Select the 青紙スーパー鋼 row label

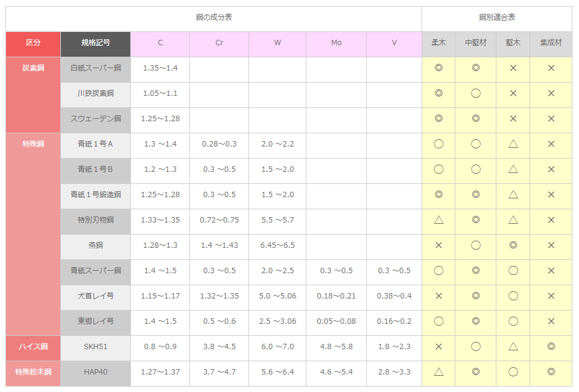click(x=96, y=271)
